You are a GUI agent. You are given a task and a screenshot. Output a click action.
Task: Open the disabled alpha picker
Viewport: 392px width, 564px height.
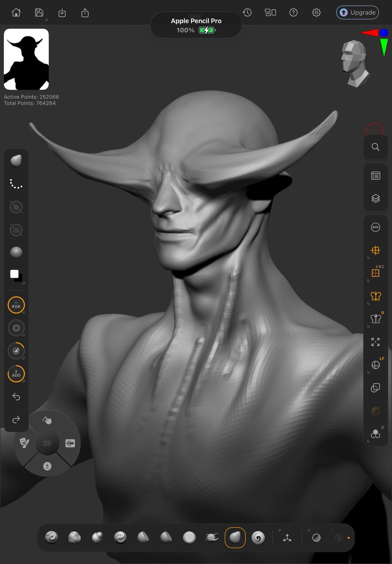[x=16, y=207]
